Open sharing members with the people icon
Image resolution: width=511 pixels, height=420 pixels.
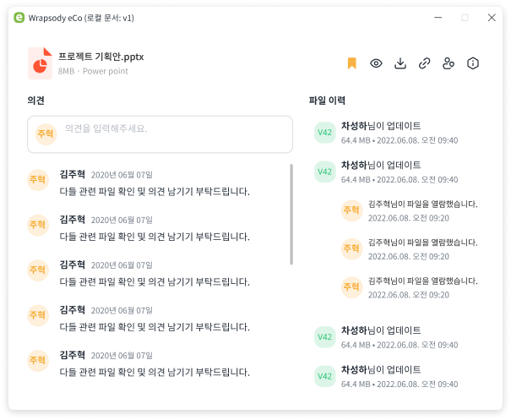[x=448, y=63]
